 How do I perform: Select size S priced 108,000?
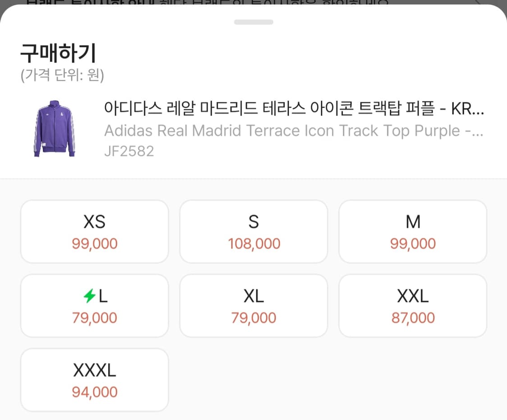pos(253,231)
